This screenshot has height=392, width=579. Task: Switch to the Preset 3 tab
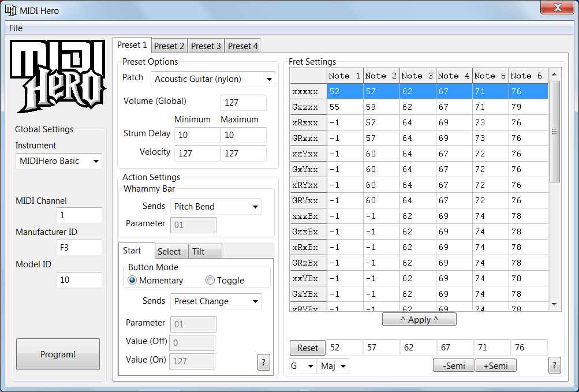206,46
